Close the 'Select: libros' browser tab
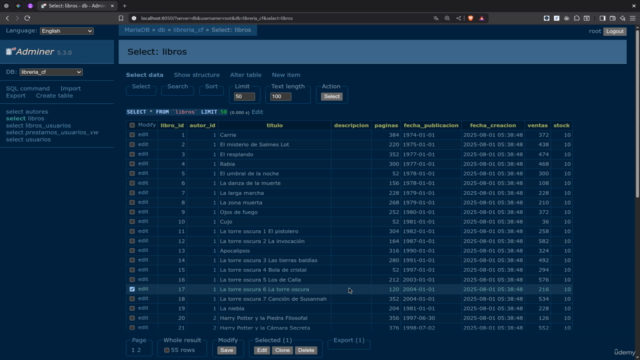The image size is (640, 360). (112, 6)
